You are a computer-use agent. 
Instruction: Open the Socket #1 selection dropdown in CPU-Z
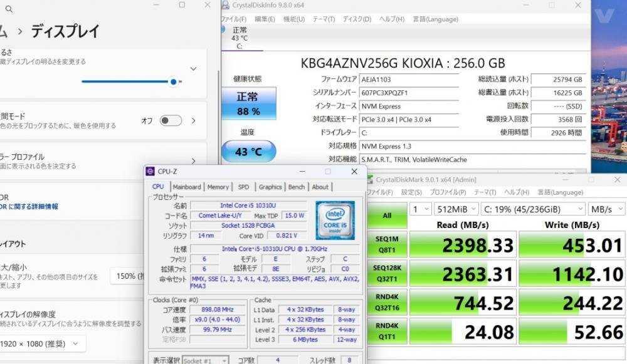point(206,360)
